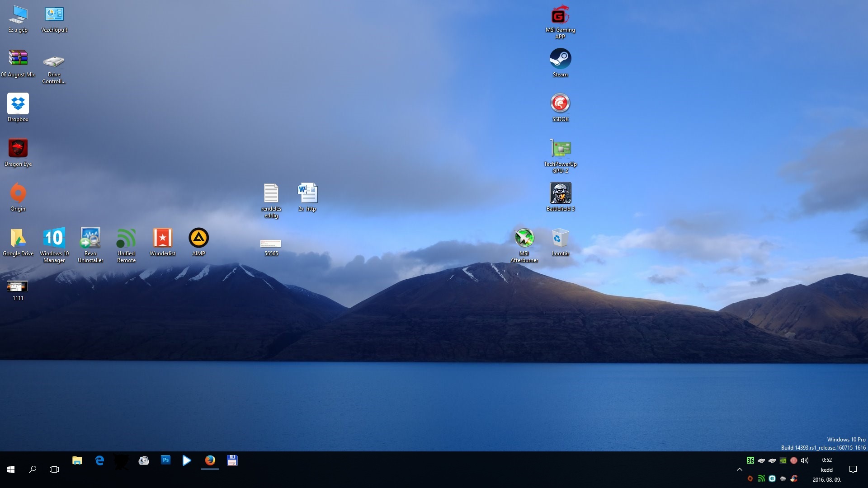
Task: Select the Windows 10 Manager icon
Action: 54,246
